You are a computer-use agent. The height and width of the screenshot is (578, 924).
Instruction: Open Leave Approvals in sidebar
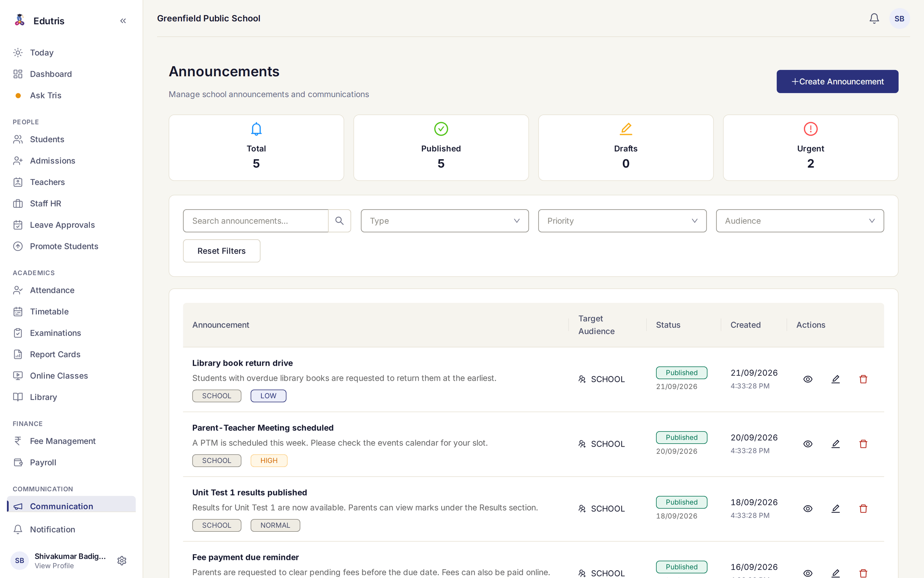(x=71, y=225)
